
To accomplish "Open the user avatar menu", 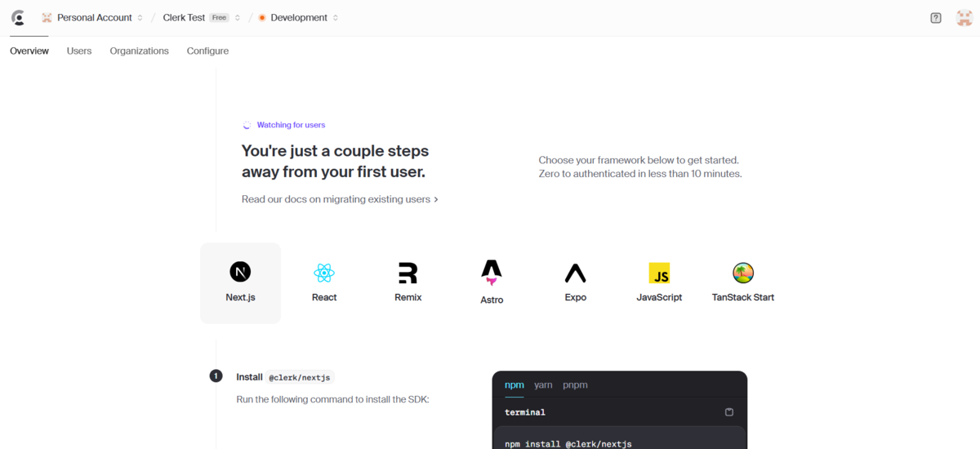I will 964,18.
